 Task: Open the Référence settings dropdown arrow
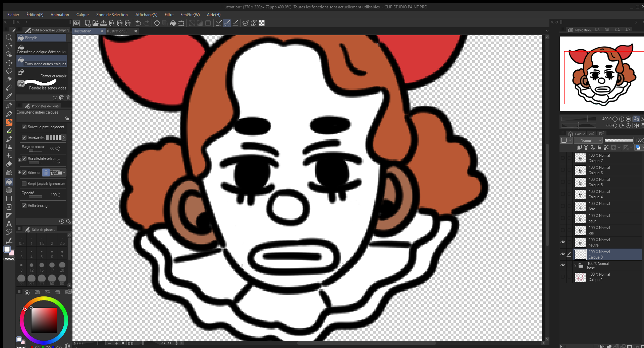coord(64,172)
